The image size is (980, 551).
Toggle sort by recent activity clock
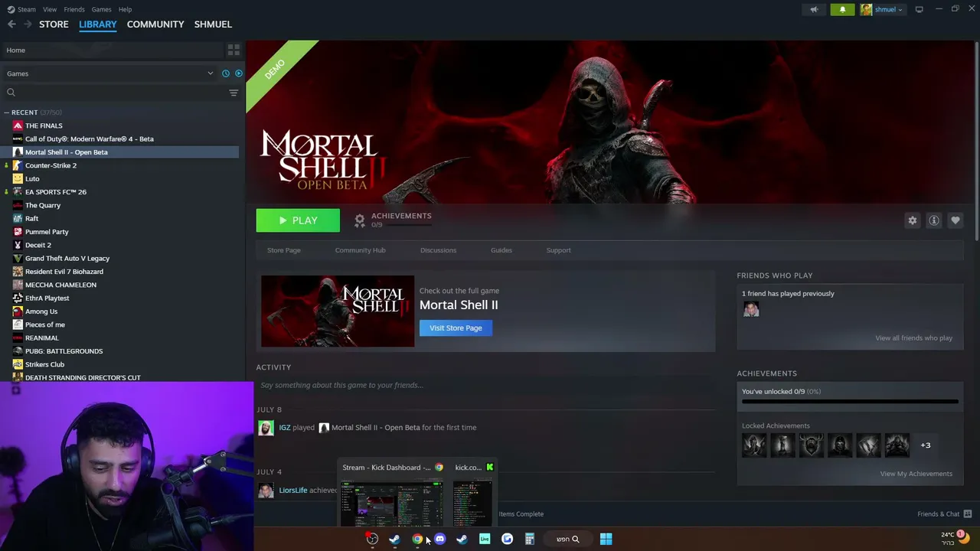click(x=225, y=73)
